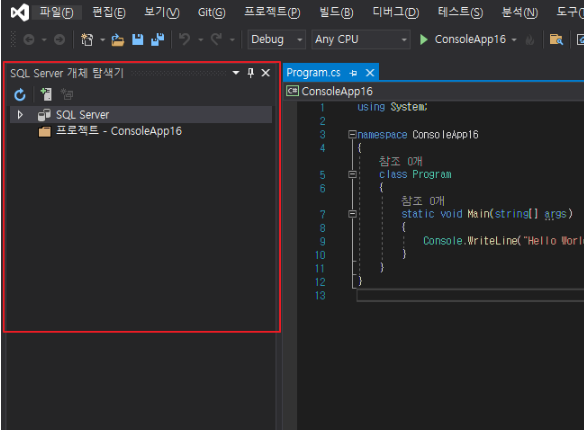584x430 pixels.
Task: Open the 디버그(D) menu
Action: [396, 12]
